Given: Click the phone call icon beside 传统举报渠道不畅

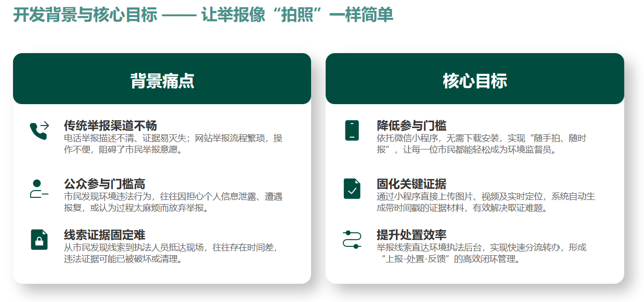Looking at the screenshot, I should 39,131.
